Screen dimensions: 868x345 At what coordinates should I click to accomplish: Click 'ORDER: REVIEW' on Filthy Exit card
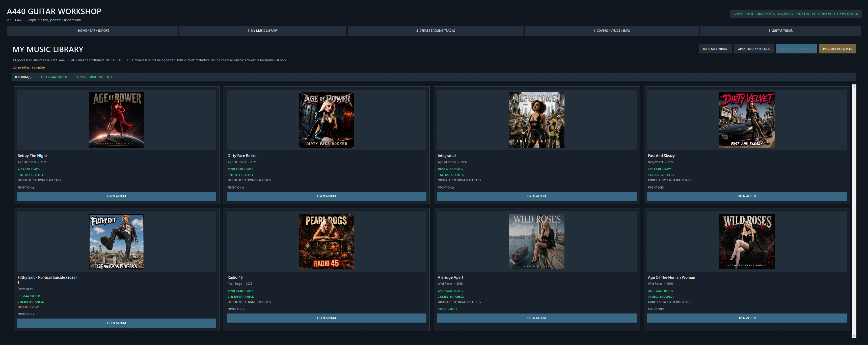click(28, 307)
